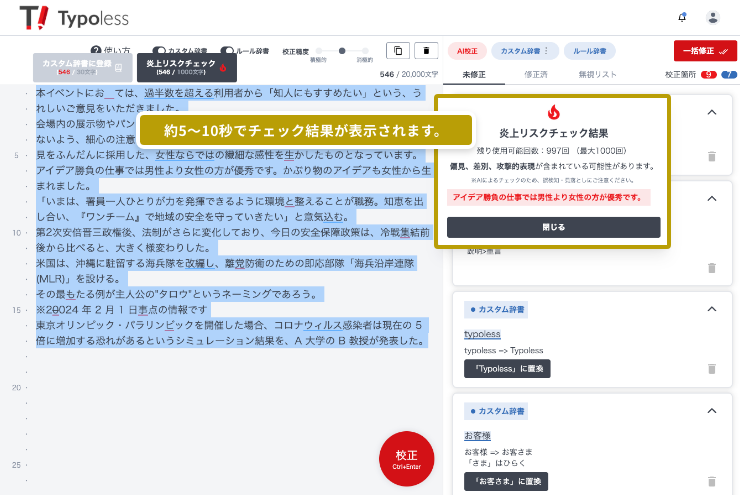Copy the editor text with copy icon
The image size is (740, 495).
398,50
